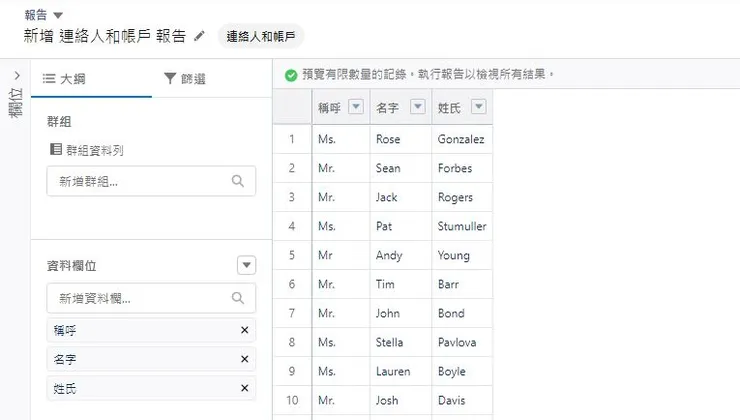740x420 pixels.
Task: Open the 資料欄位 dropdown button
Action: click(246, 265)
